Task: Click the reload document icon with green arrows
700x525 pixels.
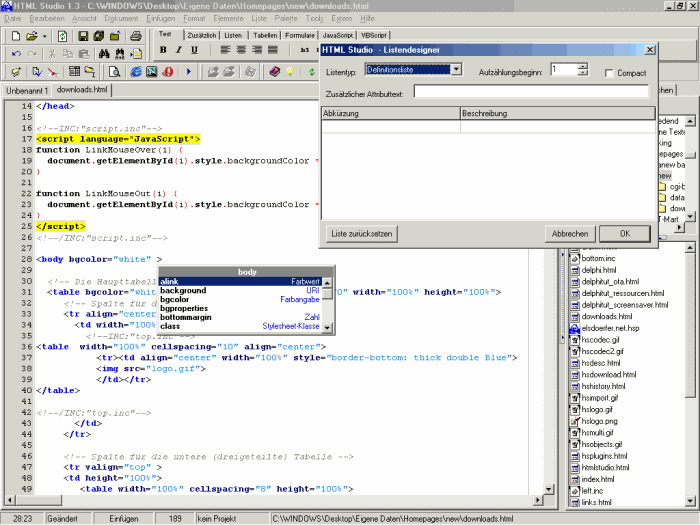Action: pyautogui.click(x=62, y=36)
